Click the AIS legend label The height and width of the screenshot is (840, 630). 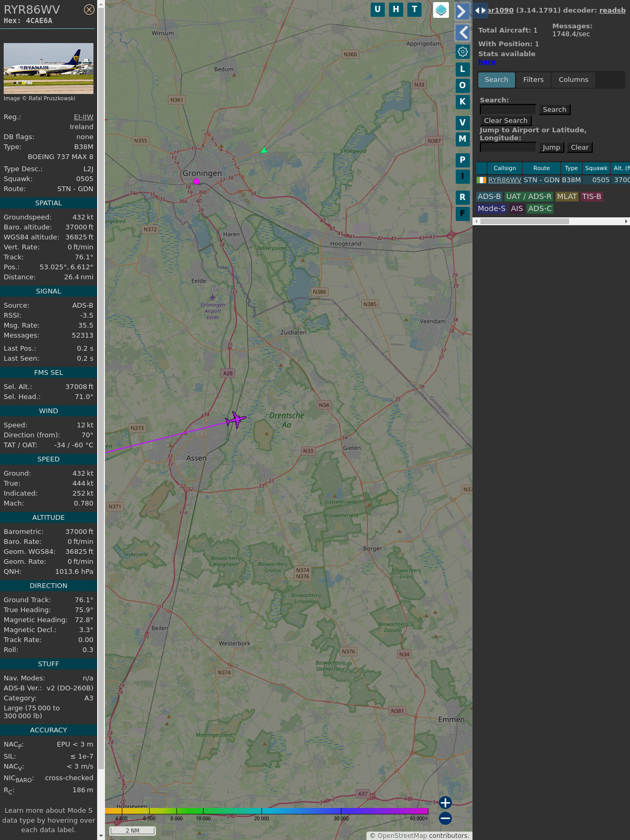tap(517, 208)
